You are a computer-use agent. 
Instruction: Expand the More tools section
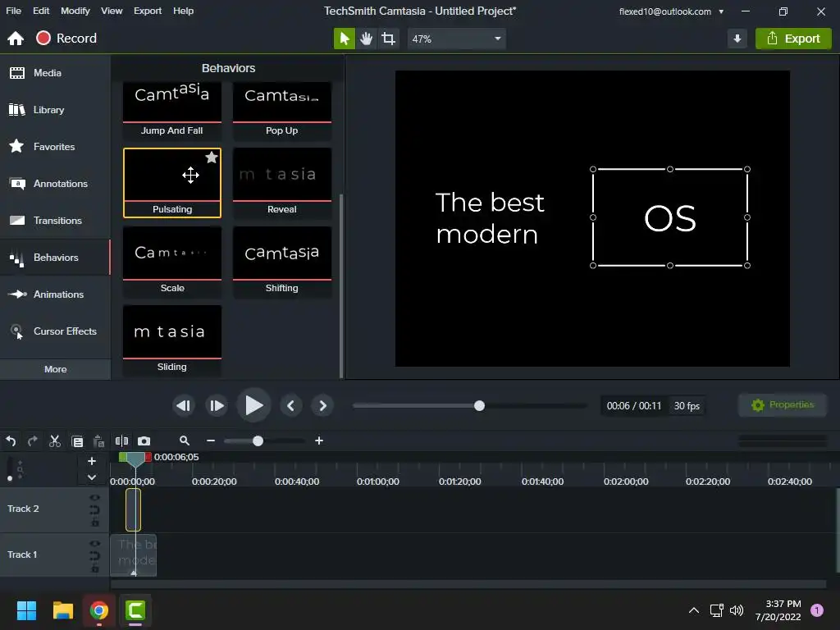55,369
